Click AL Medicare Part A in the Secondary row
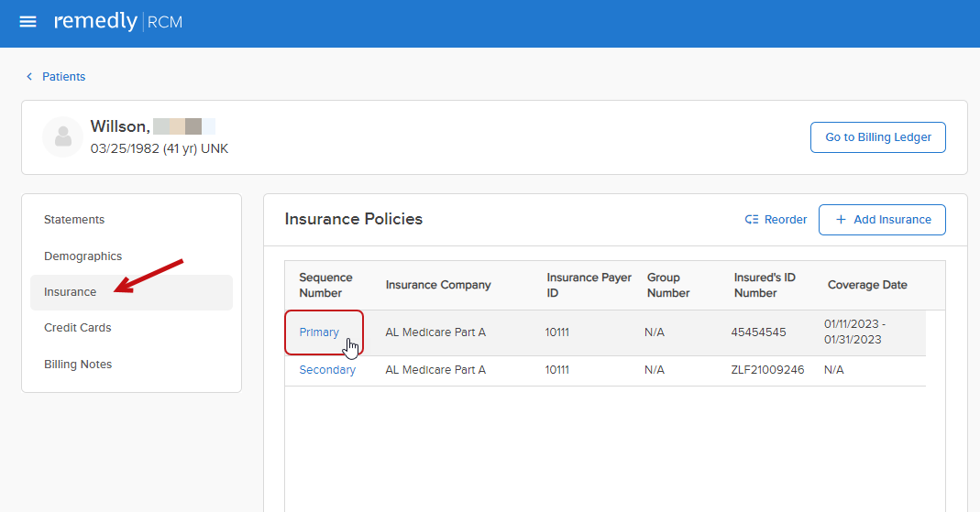This screenshot has width=980, height=512. click(x=435, y=370)
